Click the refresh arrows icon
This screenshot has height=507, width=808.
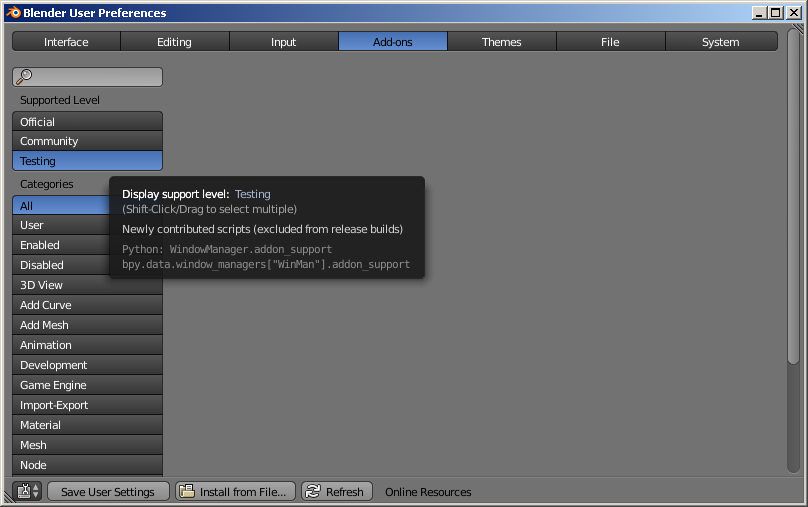pos(313,491)
